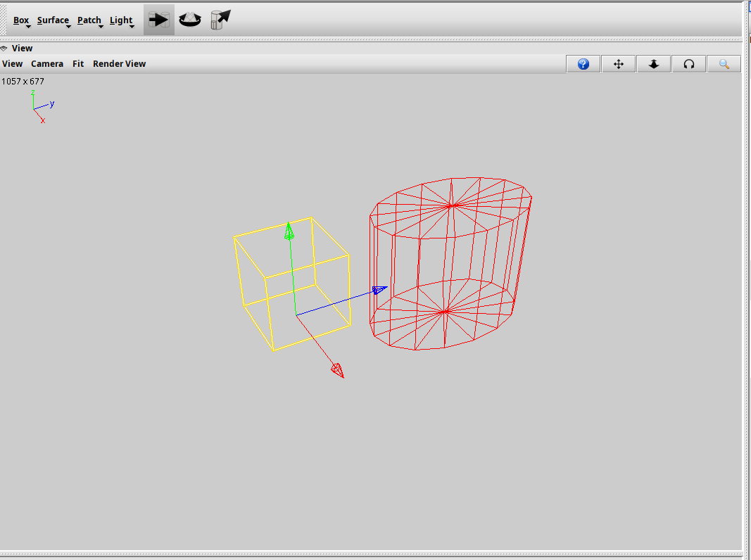Click the small icon beside View panel title
The image size is (751, 560).
tap(4, 49)
